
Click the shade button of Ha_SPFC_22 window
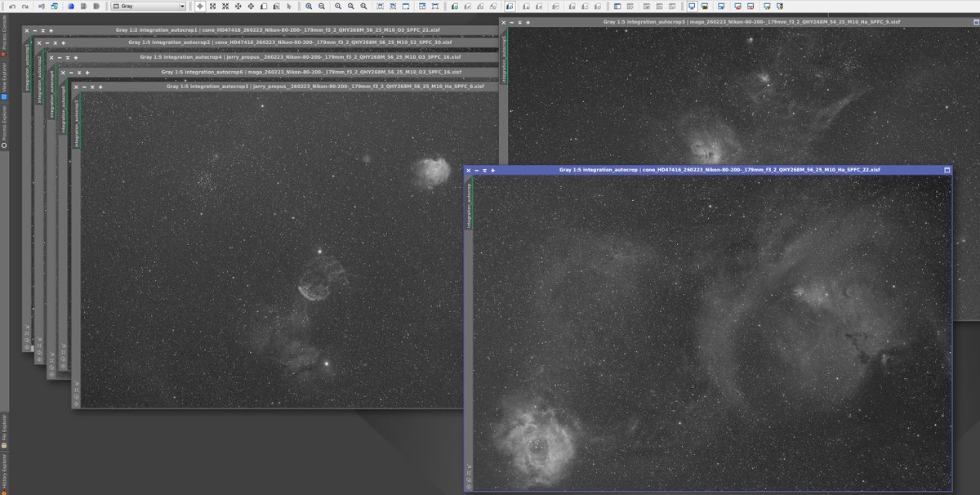485,171
